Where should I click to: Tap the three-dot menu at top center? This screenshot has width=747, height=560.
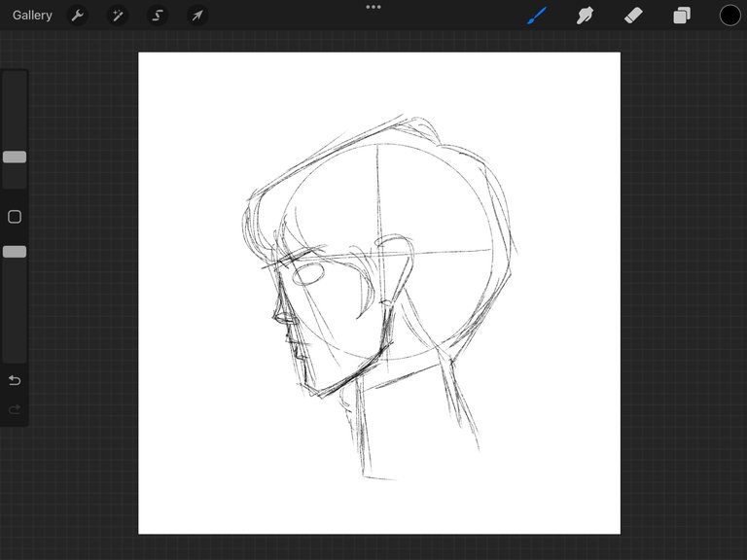click(373, 7)
